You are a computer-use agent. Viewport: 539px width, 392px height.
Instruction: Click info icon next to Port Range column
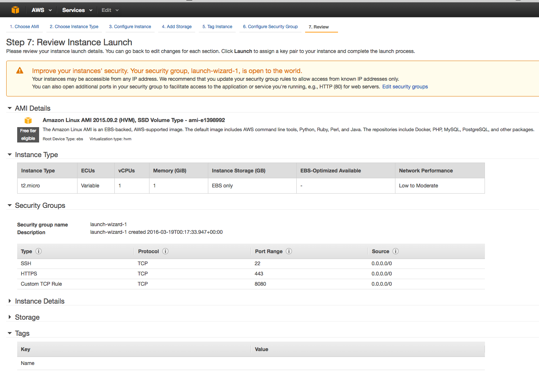click(289, 251)
